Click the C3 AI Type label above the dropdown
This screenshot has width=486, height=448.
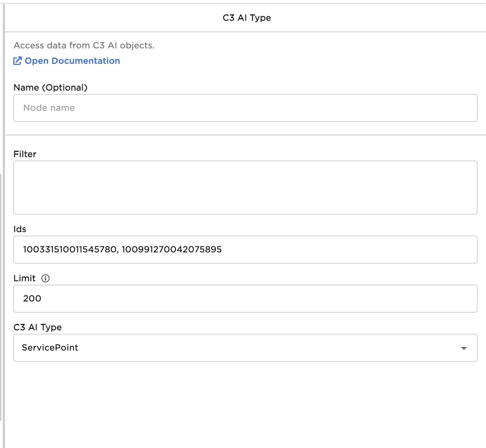(x=38, y=327)
